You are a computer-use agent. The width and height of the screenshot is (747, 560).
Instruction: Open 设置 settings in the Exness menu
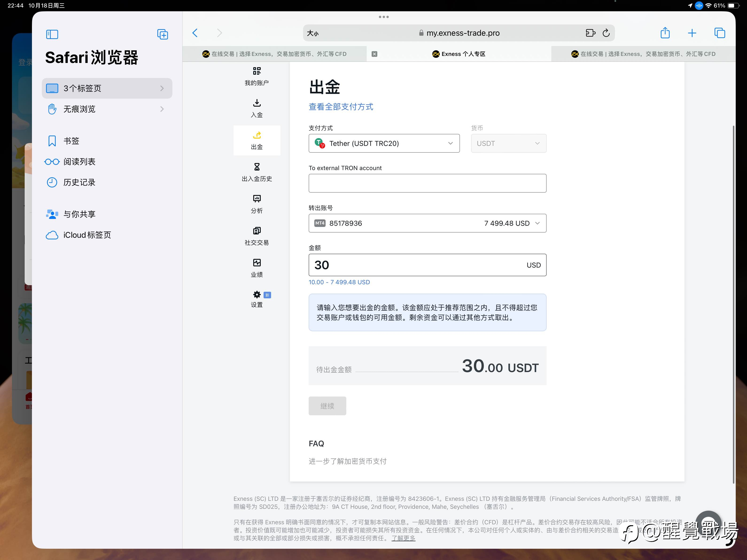[257, 299]
